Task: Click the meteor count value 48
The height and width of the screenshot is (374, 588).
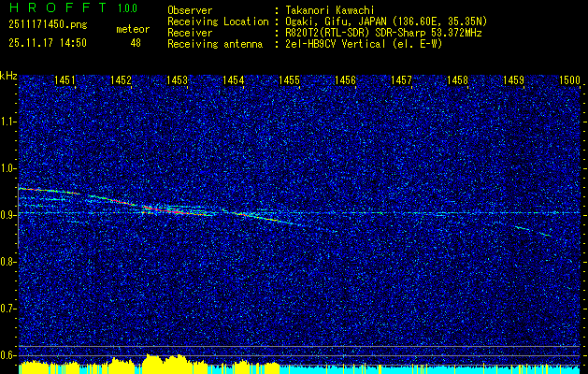Action: coord(136,43)
